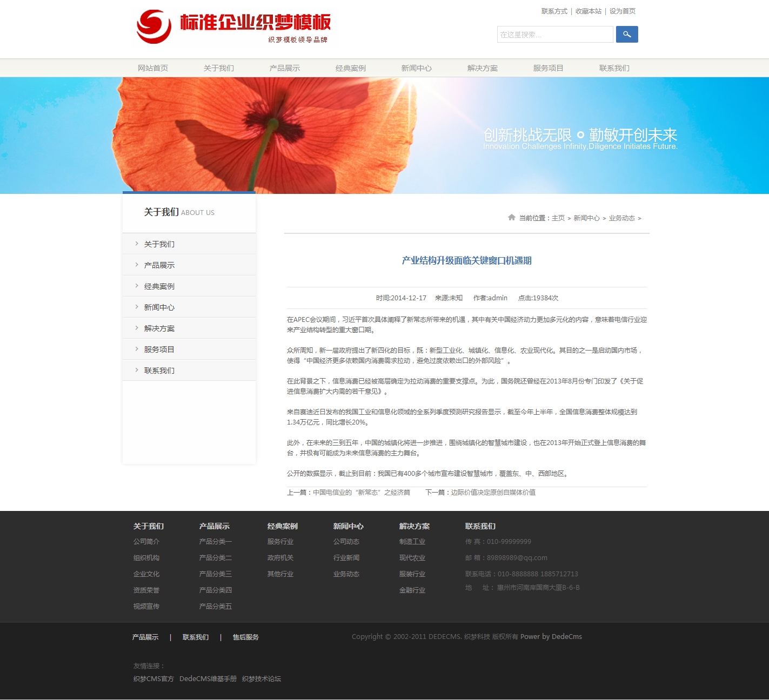Click the arrow beside 解决方案 in sidebar
The height and width of the screenshot is (700, 769).
(x=137, y=328)
